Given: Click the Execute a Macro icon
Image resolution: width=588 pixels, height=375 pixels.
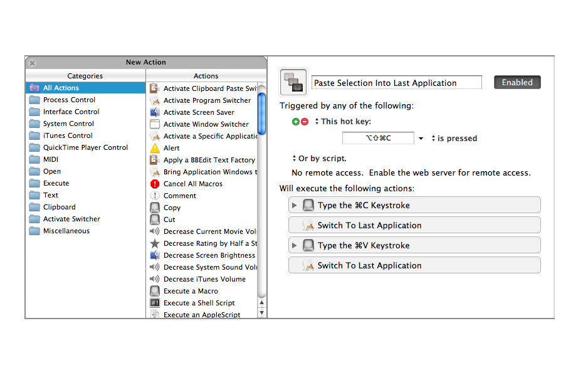Looking at the screenshot, I should tap(155, 291).
